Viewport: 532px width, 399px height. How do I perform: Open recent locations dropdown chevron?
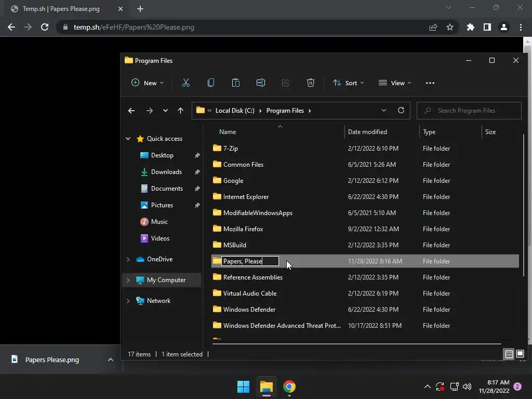click(165, 111)
